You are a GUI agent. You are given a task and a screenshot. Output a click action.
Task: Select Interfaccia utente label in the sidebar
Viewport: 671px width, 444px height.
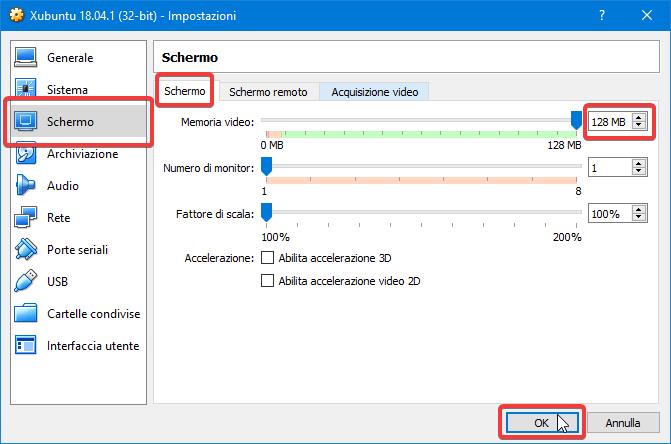(93, 346)
